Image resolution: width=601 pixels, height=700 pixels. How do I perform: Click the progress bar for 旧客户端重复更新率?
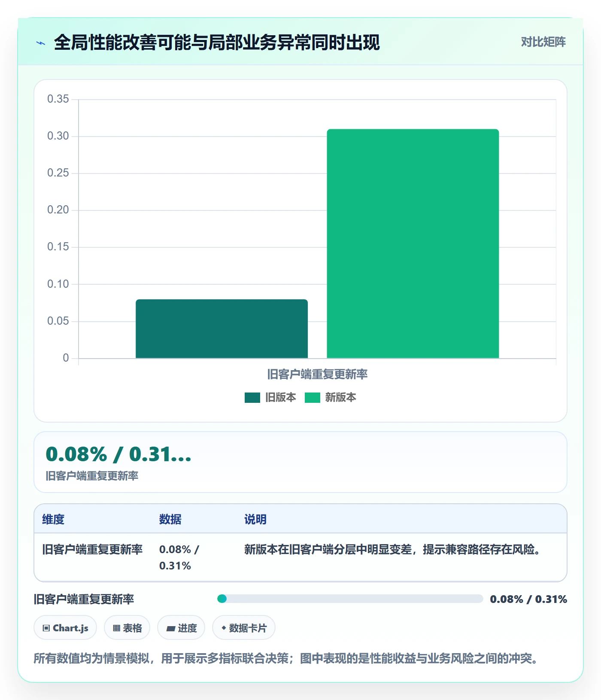pyautogui.click(x=350, y=599)
